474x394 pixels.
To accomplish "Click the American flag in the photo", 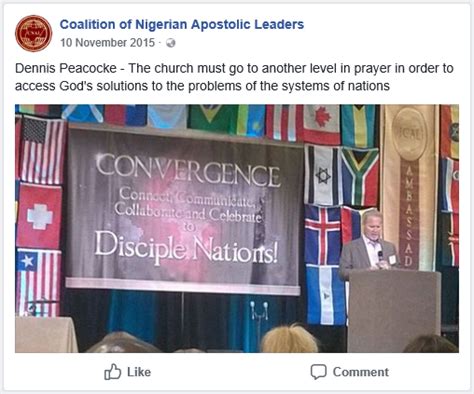I will pos(42,149).
